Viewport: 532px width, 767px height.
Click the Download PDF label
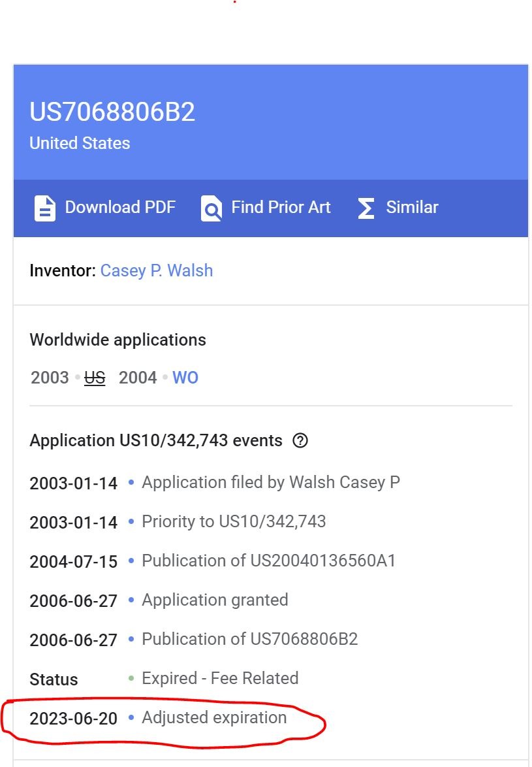point(120,207)
